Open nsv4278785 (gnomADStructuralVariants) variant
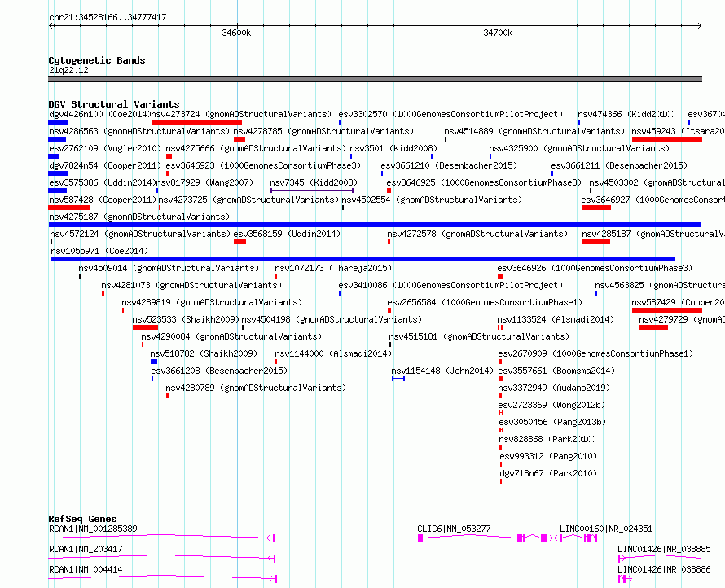The height and width of the screenshot is (588, 725). [x=323, y=131]
